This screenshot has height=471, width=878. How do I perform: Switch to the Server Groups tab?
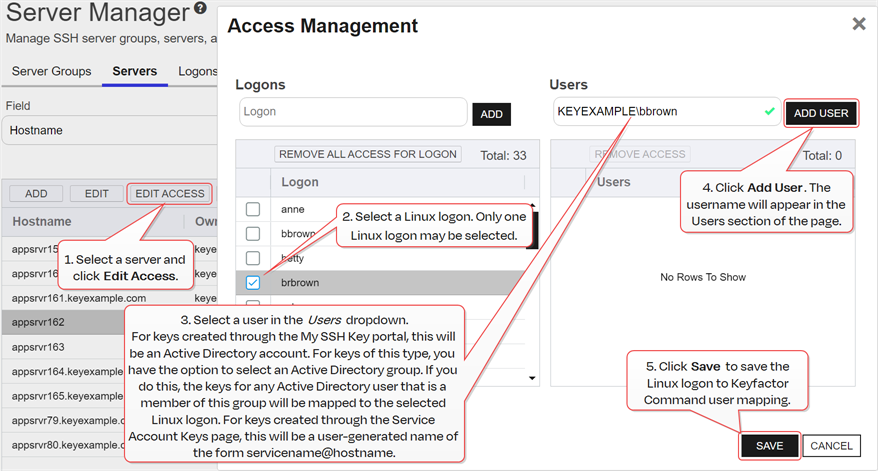(51, 72)
